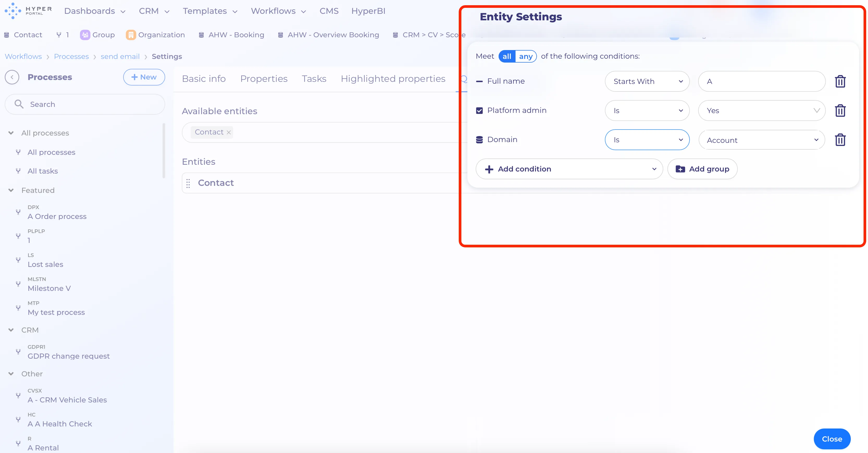Click the Close button

(832, 439)
